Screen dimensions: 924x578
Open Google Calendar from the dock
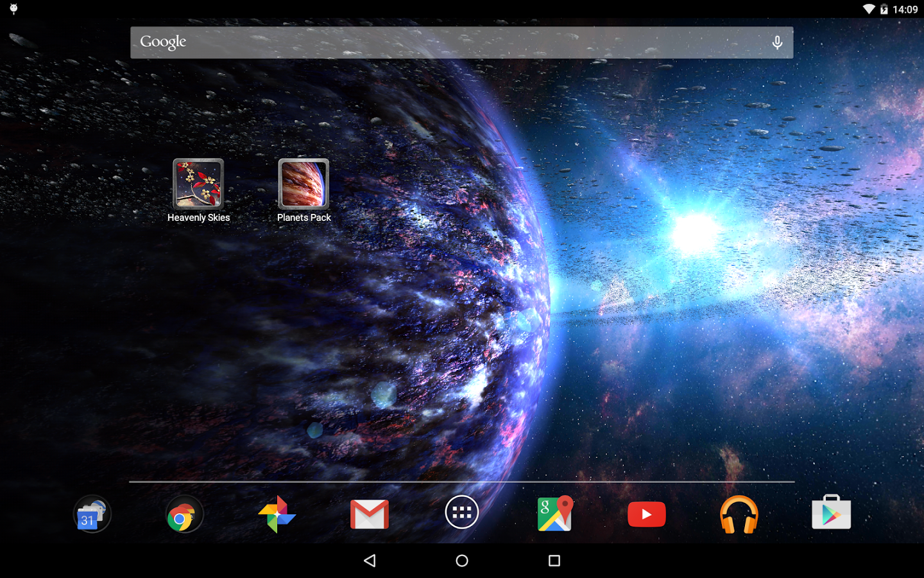pyautogui.click(x=92, y=514)
